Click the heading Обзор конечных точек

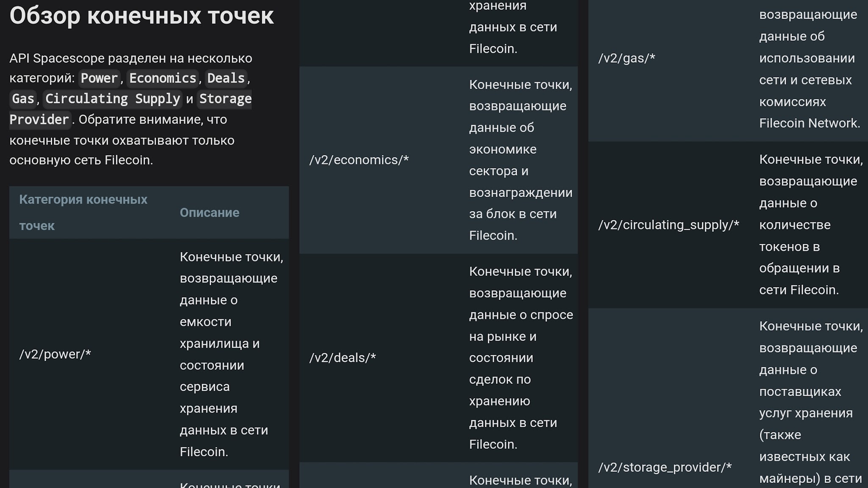142,16
